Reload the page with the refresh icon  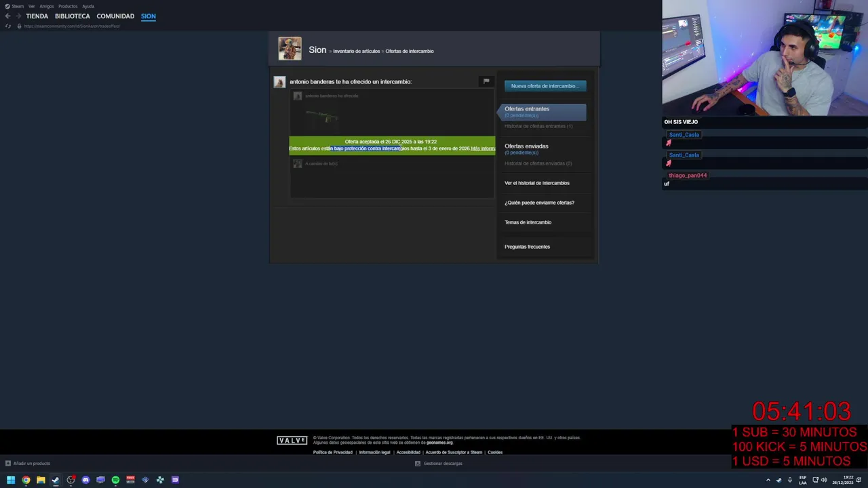click(x=7, y=26)
